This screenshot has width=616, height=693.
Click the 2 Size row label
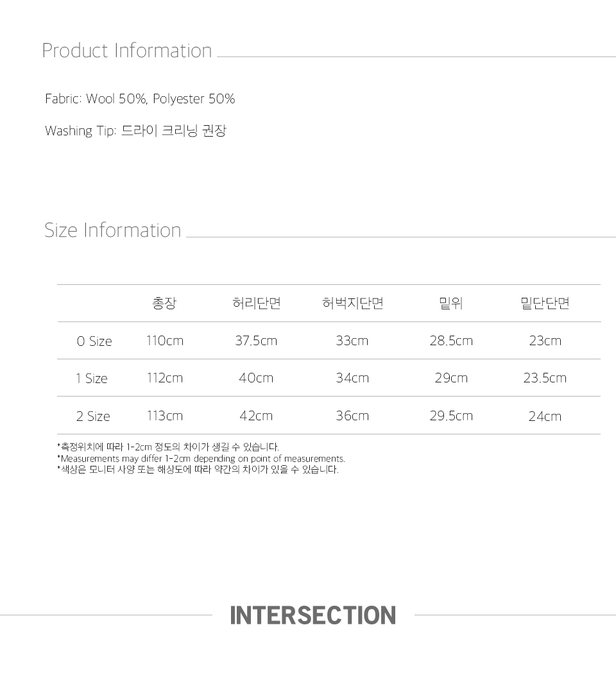[93, 416]
